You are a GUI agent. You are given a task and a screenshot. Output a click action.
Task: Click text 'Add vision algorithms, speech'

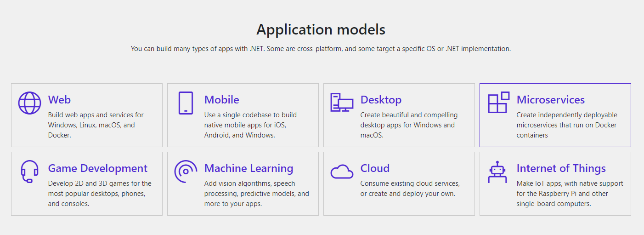250,183
